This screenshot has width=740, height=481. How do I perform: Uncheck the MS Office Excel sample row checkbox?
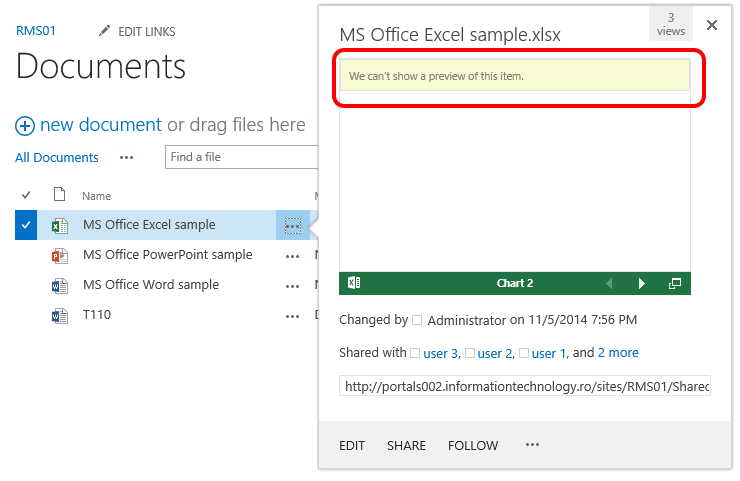[26, 225]
